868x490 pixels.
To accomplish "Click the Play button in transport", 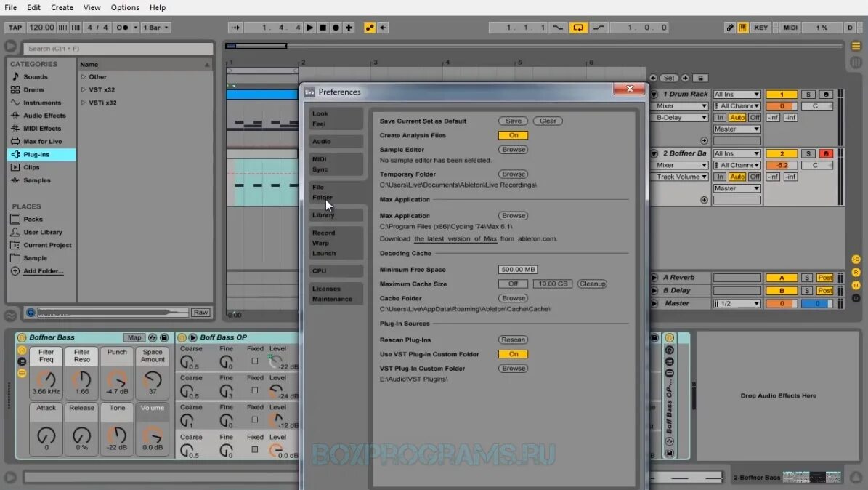I will click(310, 27).
